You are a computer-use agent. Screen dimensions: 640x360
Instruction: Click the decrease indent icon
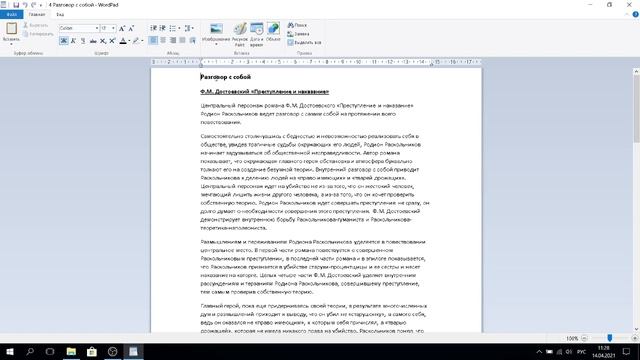[153, 28]
